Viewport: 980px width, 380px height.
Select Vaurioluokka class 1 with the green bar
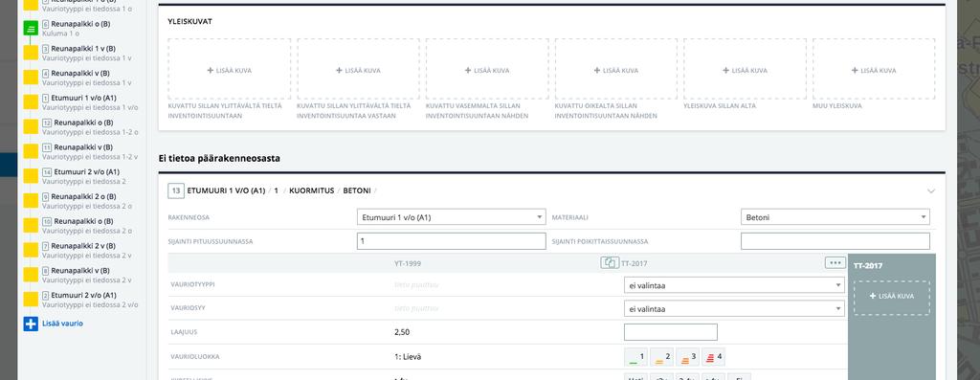636,357
